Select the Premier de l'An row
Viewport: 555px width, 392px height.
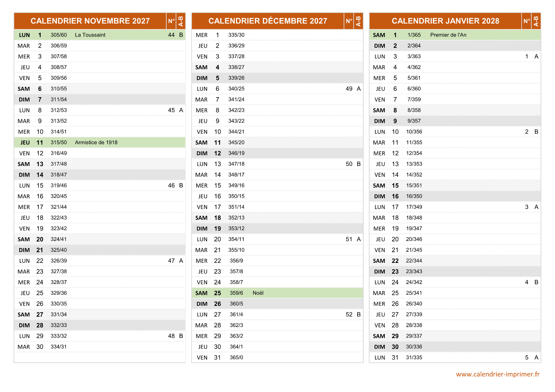448,35
